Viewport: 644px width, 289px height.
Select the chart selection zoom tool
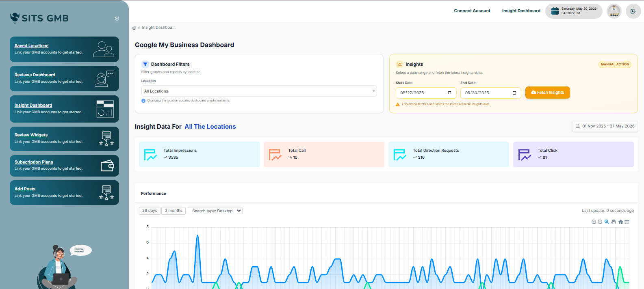(607, 222)
